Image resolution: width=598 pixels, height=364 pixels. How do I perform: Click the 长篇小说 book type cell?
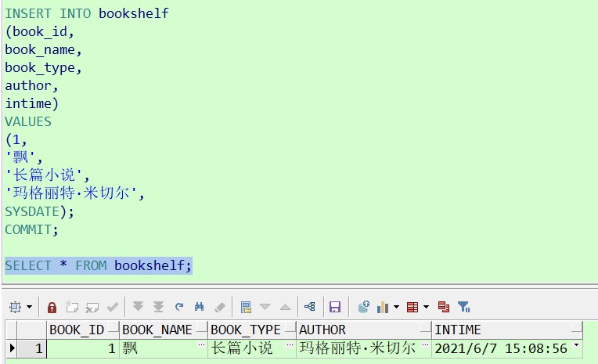pos(252,348)
